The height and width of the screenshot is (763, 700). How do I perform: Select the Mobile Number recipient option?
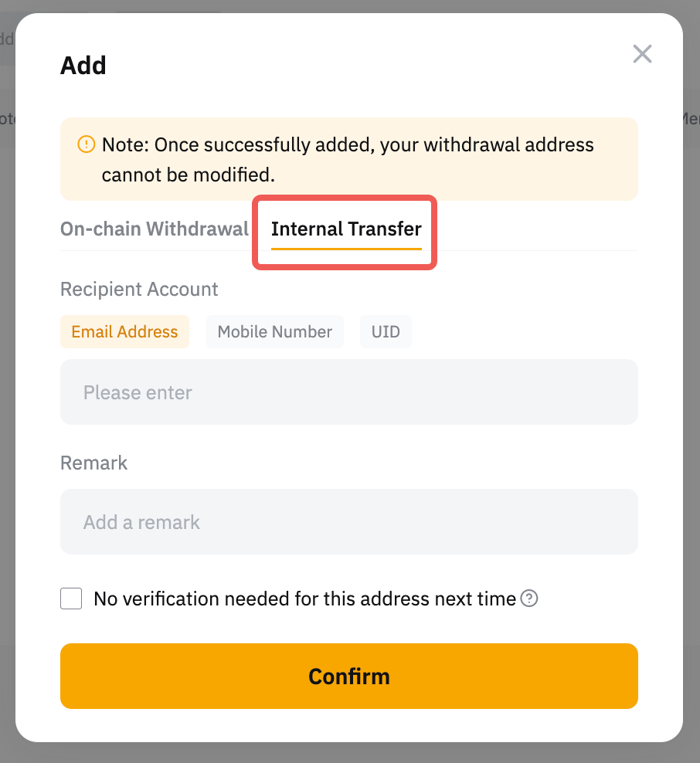[274, 332]
